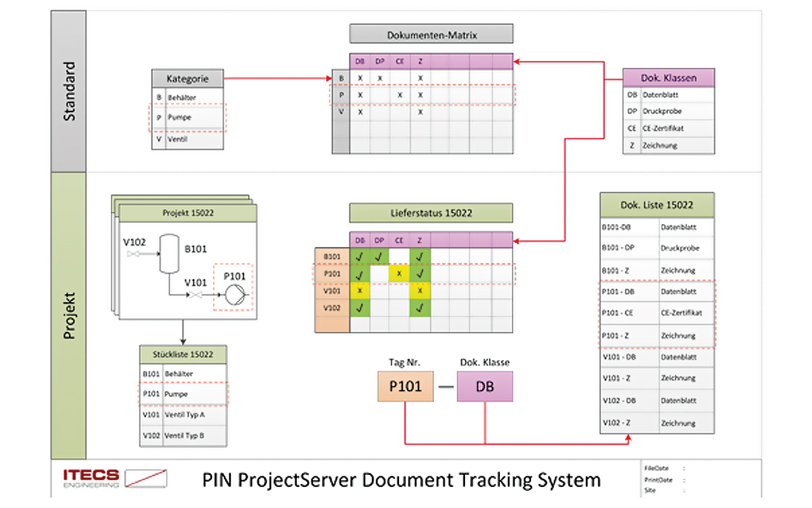Select Pumpe row in the Kategorie table
812x508 pixels.
[x=188, y=117]
